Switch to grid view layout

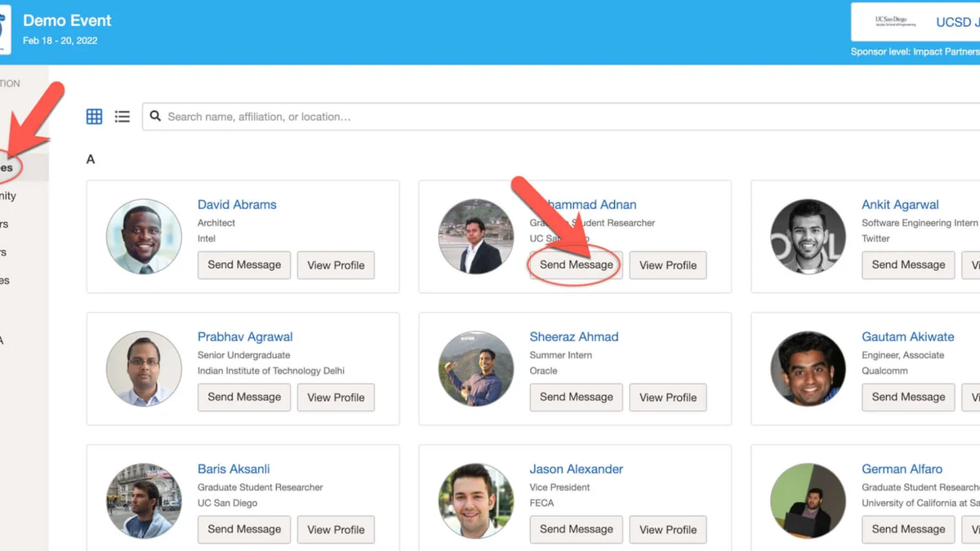click(95, 117)
